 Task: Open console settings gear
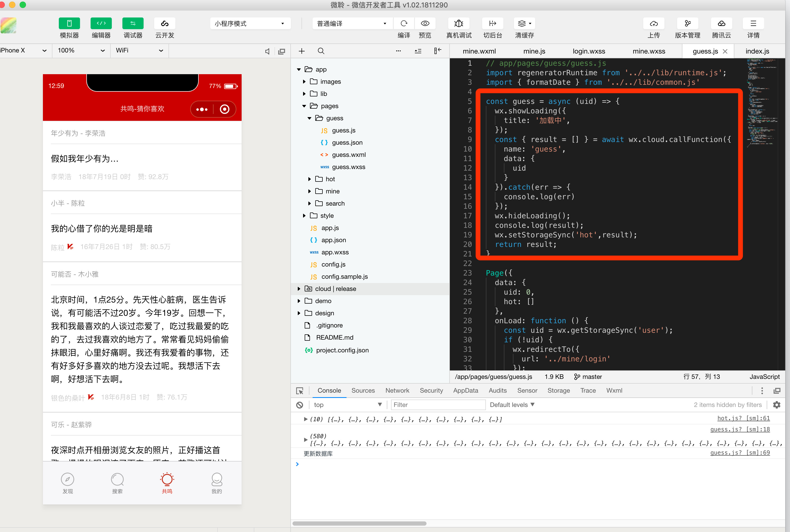[x=777, y=405]
